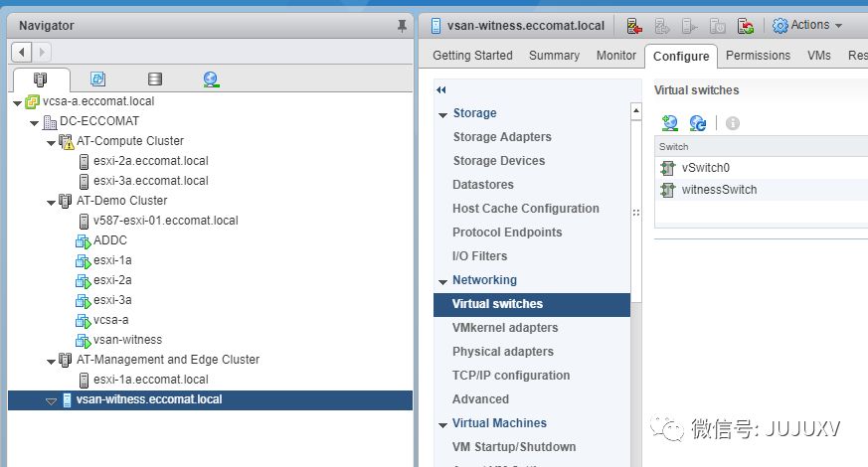The image size is (868, 467).
Task: Click the fourth host toolbar icon in header
Action: click(718, 26)
